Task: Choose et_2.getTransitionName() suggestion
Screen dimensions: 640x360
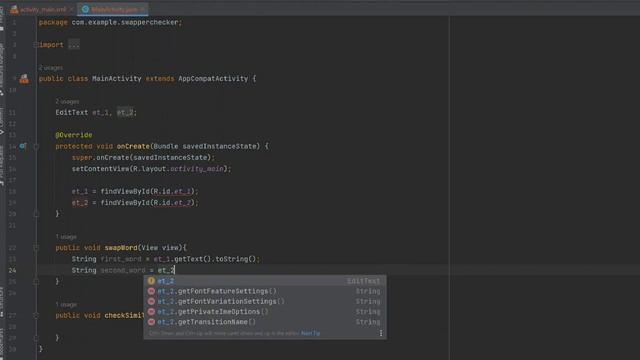Action: (264, 322)
